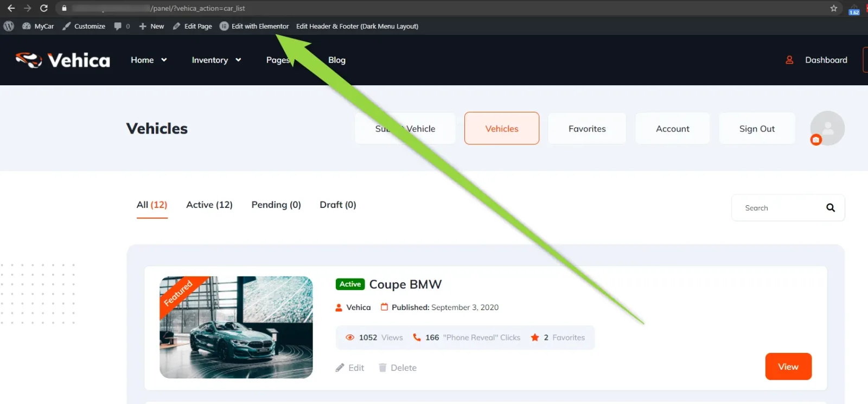Viewport: 868px width, 404px height.
Task: Click the orange View button
Action: (x=788, y=367)
